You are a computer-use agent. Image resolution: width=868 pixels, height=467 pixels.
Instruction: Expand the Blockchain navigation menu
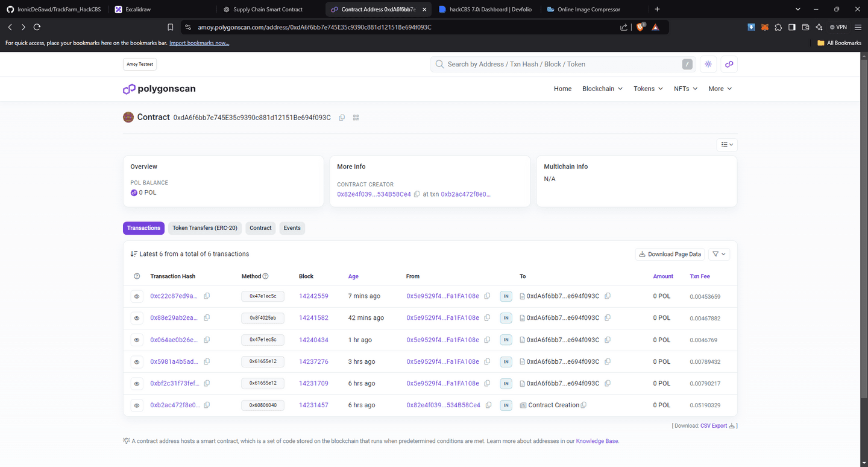click(602, 89)
